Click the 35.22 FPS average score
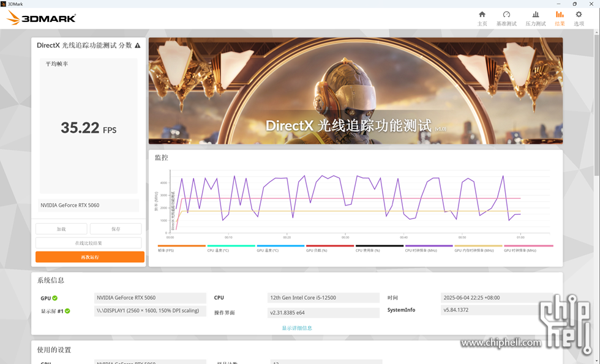This screenshot has height=364, width=600. pyautogui.click(x=88, y=128)
